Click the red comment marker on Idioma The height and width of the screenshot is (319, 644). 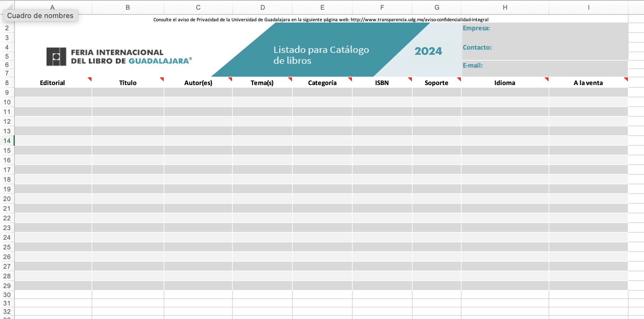click(x=547, y=79)
